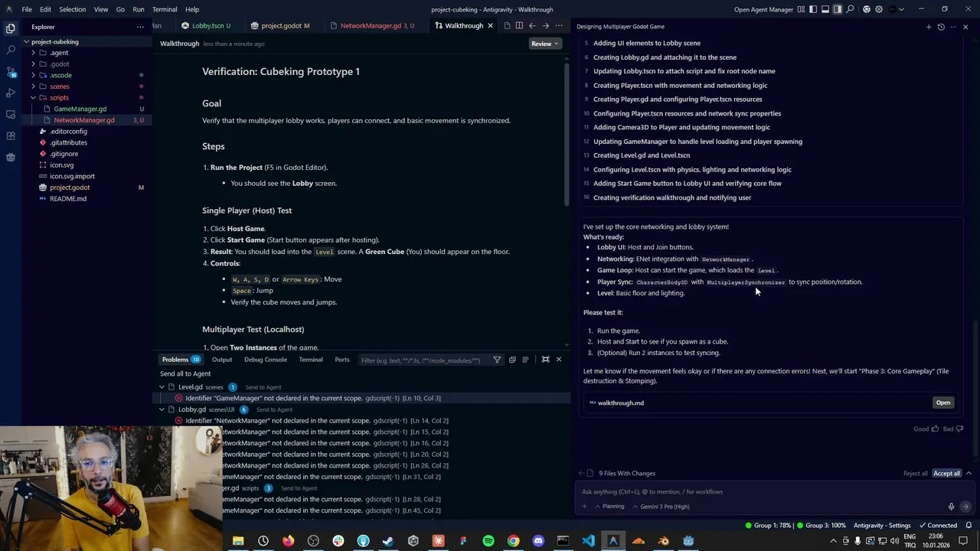The height and width of the screenshot is (551, 980).
Task: Click the microphone voice input icon
Action: [951, 507]
